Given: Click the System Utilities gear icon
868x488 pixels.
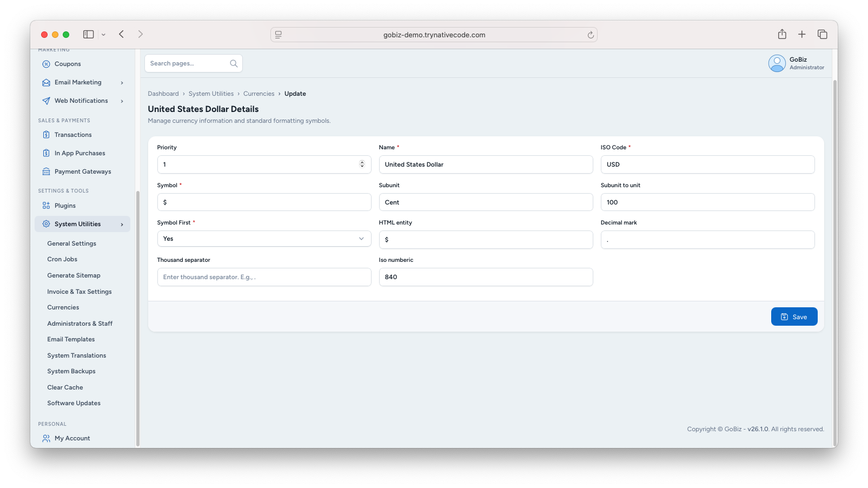Looking at the screenshot, I should point(46,224).
